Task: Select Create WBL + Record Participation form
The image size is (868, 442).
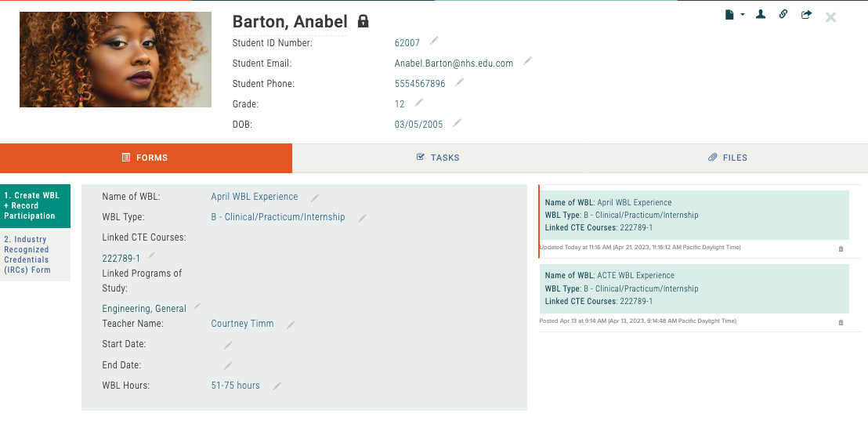Action: (35, 205)
